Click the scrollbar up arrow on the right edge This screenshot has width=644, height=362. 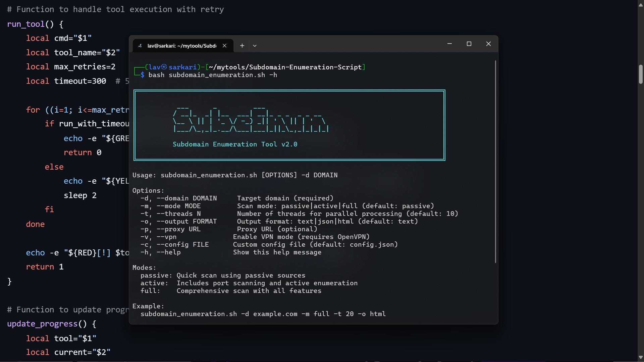click(640, 4)
